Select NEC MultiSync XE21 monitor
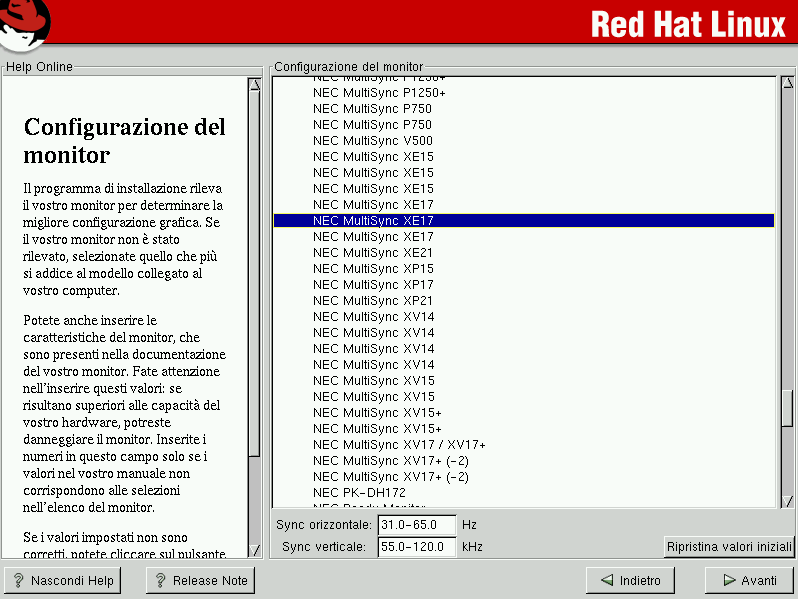This screenshot has width=798, height=599. click(373, 253)
